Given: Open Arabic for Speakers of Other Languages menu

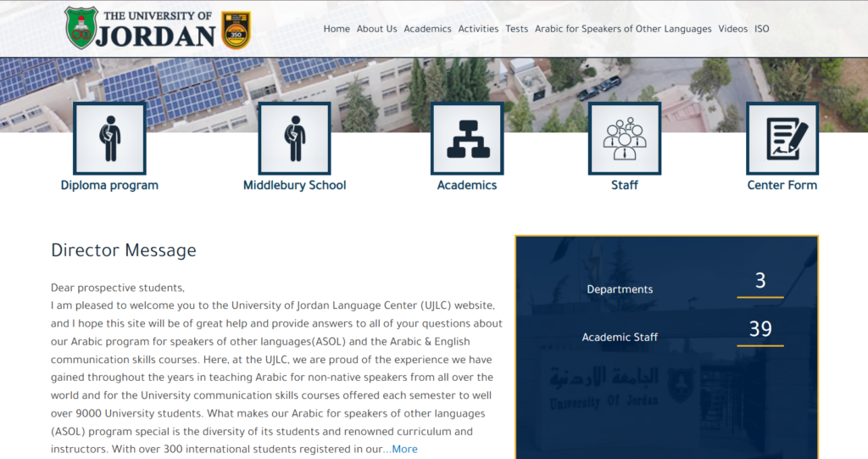Looking at the screenshot, I should (x=623, y=29).
